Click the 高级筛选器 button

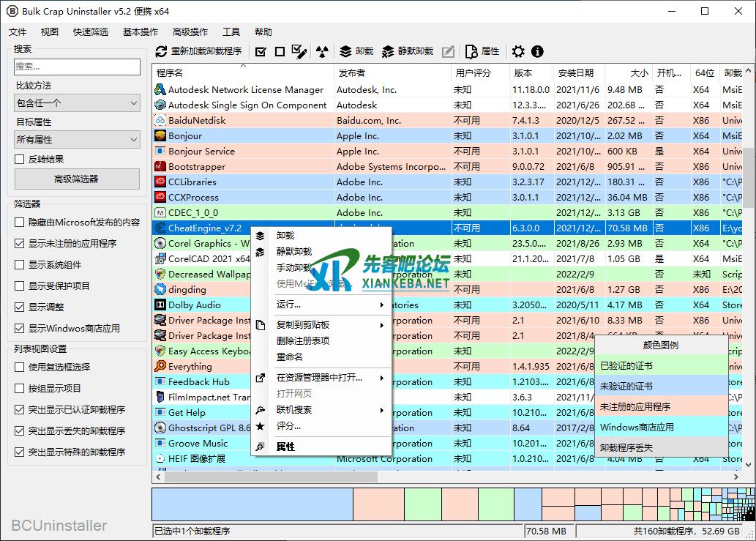[77, 179]
